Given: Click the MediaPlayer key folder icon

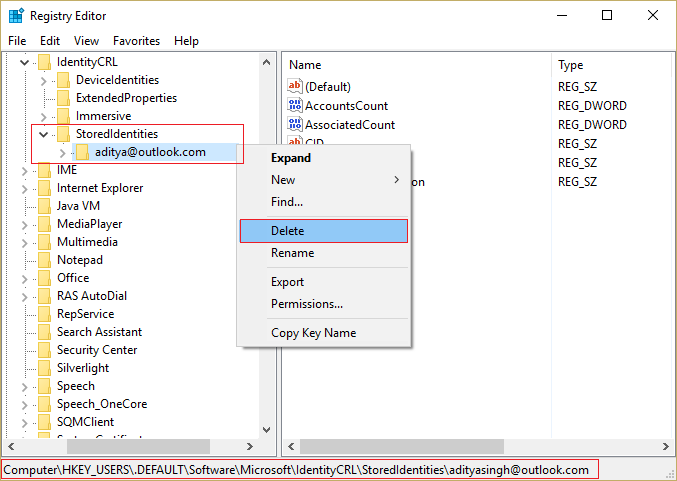Looking at the screenshot, I should pyautogui.click(x=45, y=224).
